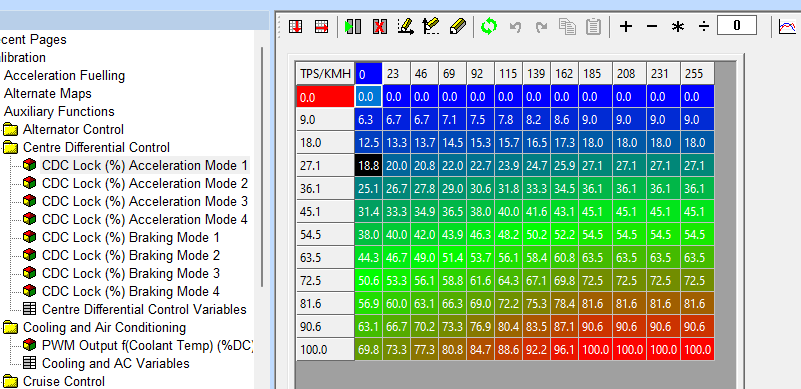Select the 115 KMH column header
Screen dimensions: 801x389
[508, 74]
